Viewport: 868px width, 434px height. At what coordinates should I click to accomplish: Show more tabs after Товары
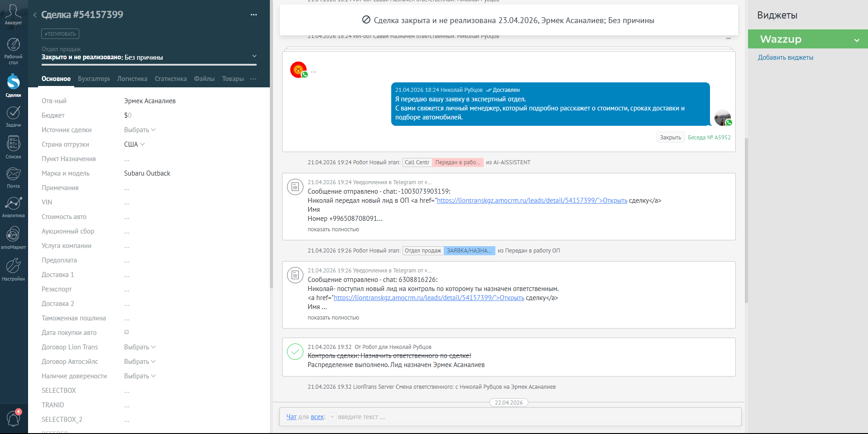254,79
